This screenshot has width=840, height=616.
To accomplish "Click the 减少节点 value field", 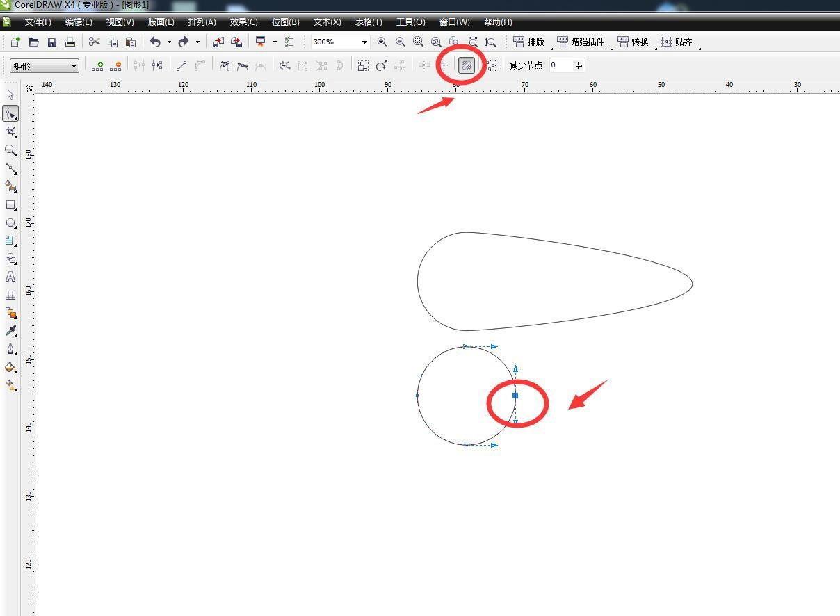I will click(560, 65).
